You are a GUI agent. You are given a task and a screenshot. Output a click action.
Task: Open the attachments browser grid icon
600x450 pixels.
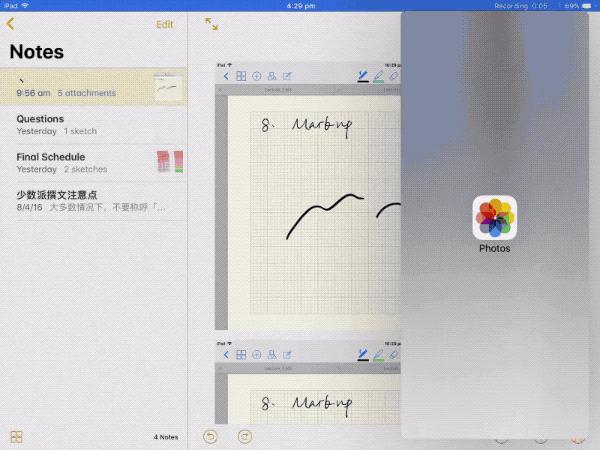pos(16,437)
